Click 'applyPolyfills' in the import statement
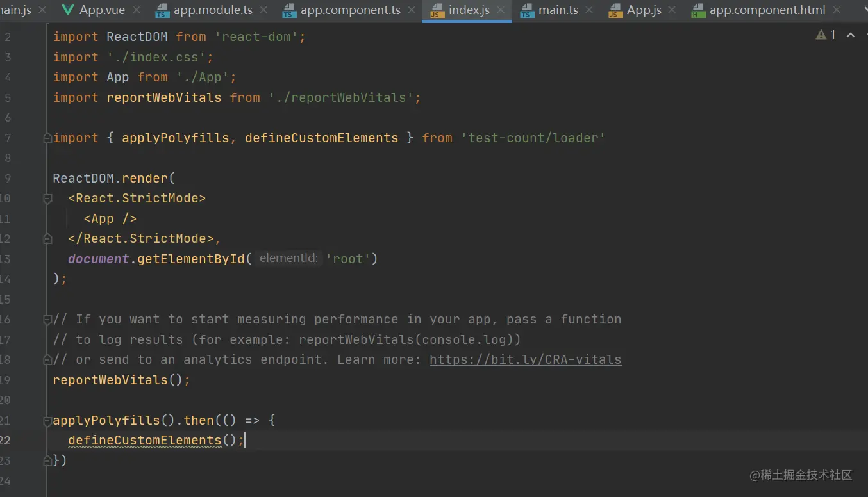The height and width of the screenshot is (497, 868). pos(176,138)
